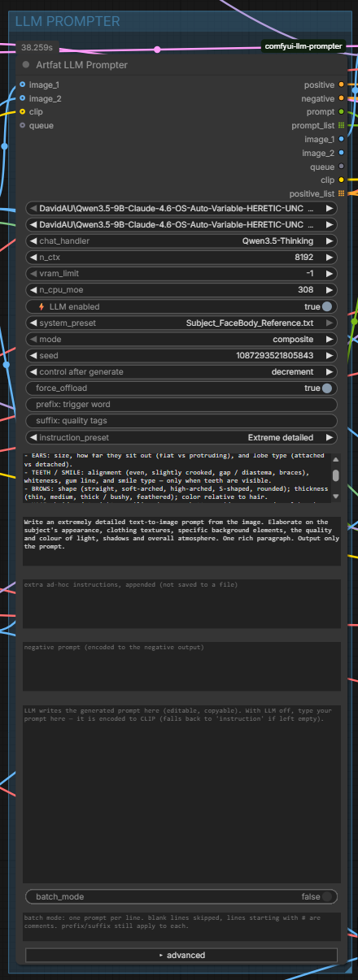Open the mode composite dropdown

coord(181,339)
